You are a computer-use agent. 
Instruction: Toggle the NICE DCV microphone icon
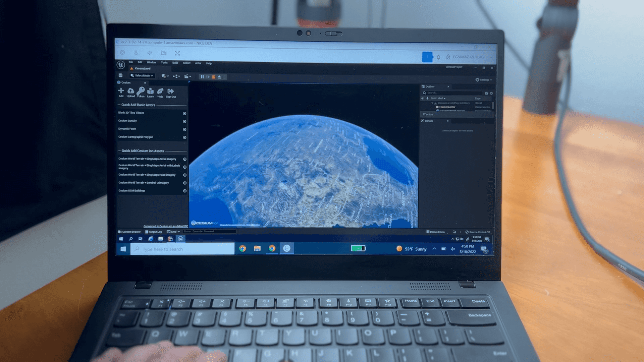pyautogui.click(x=136, y=53)
